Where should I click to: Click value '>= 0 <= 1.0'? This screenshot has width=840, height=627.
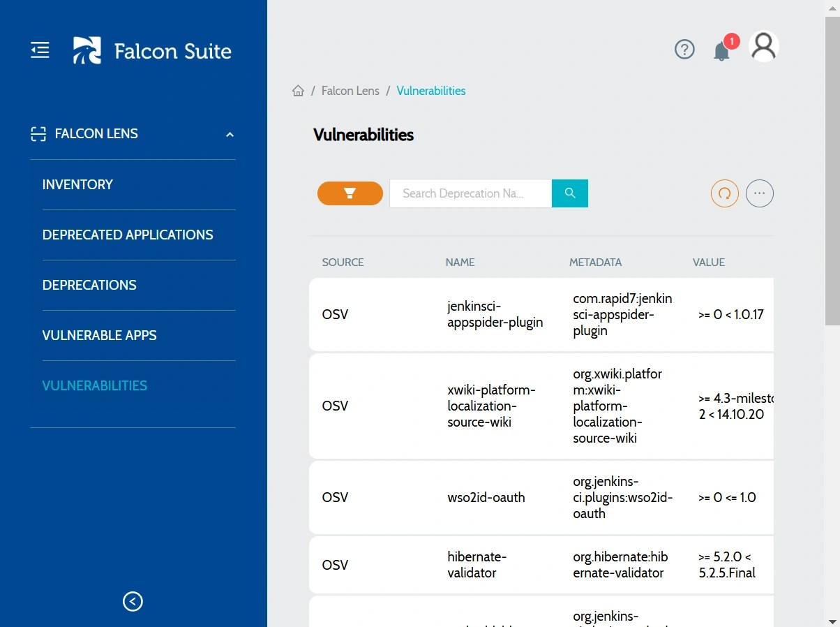point(727,498)
